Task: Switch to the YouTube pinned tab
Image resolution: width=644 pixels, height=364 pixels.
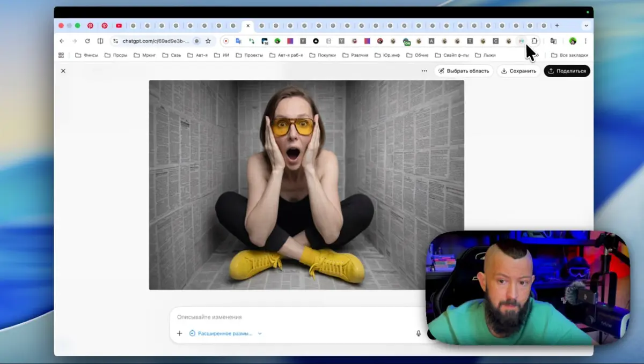Action: 119,26
